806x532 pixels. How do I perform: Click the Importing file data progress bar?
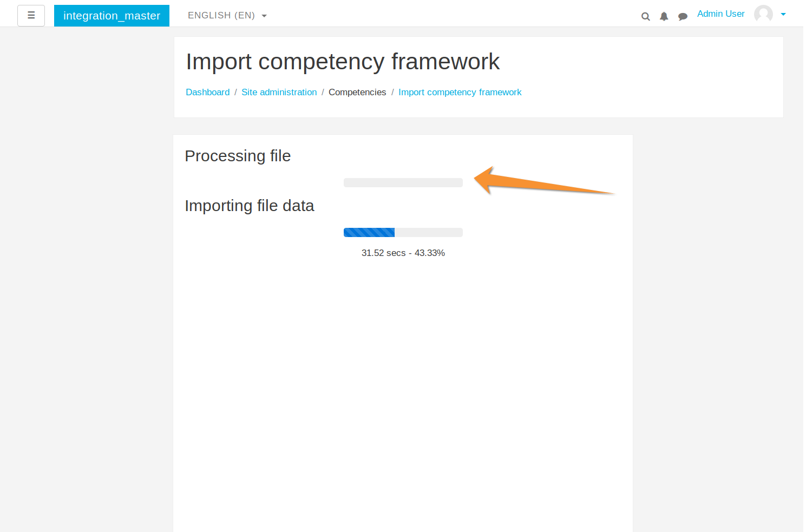click(403, 233)
